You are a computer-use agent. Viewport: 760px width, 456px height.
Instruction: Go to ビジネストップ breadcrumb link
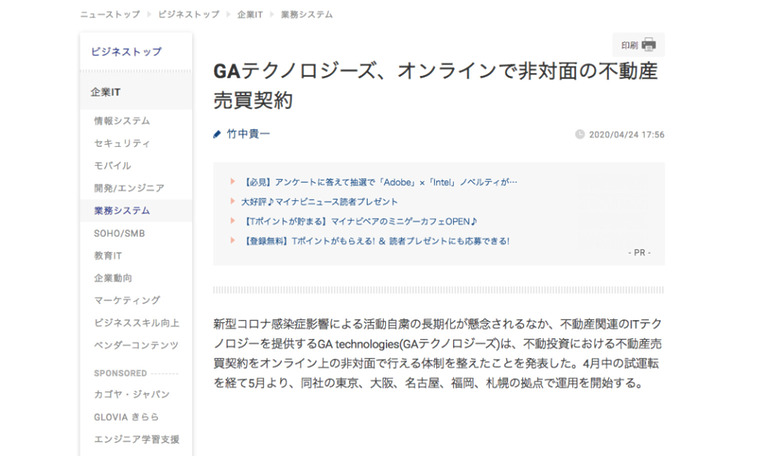click(189, 15)
